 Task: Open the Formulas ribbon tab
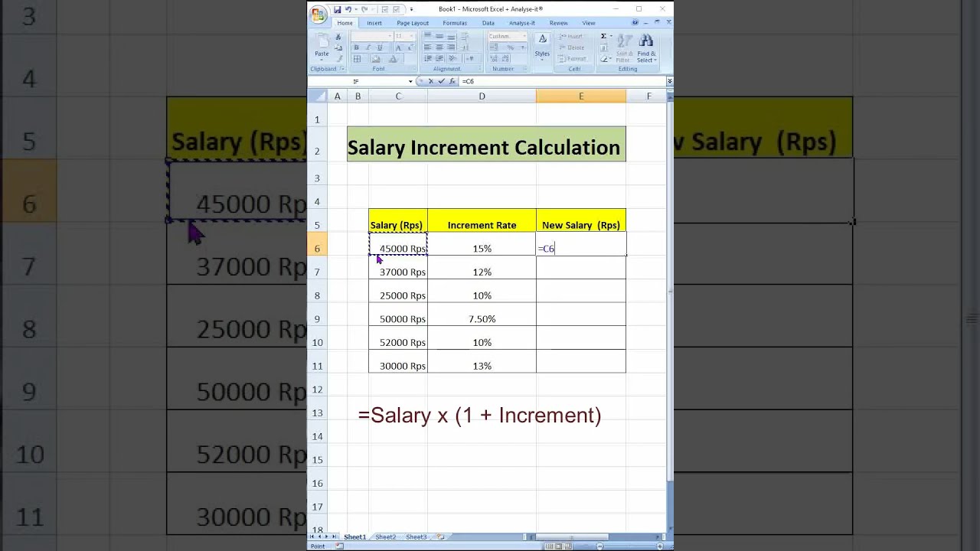click(455, 23)
